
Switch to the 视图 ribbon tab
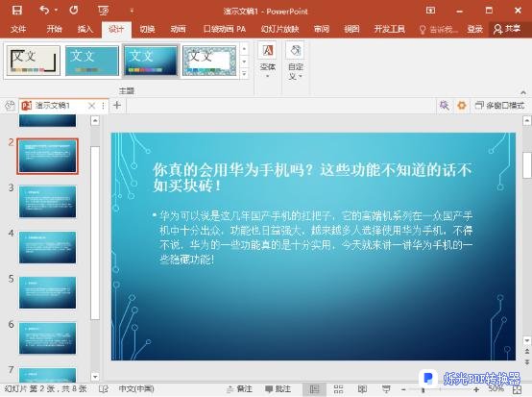(x=351, y=29)
